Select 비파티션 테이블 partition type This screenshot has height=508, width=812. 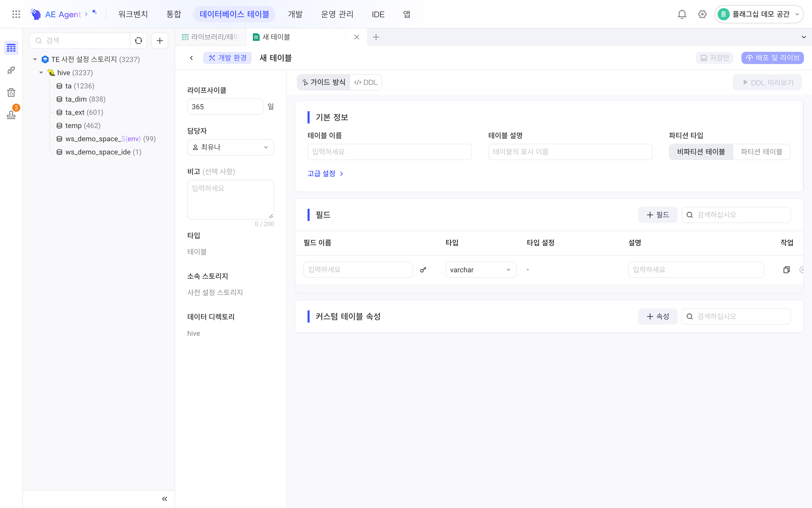tap(701, 152)
